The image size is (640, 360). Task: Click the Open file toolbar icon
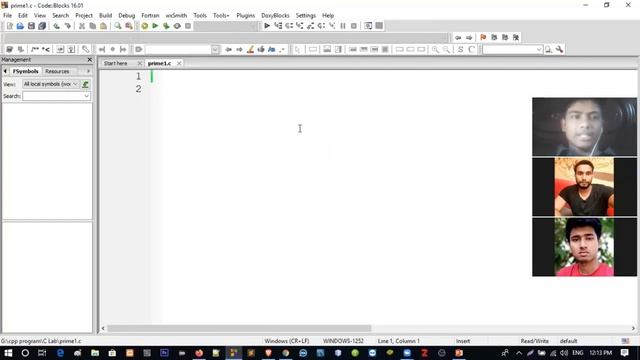click(20, 26)
